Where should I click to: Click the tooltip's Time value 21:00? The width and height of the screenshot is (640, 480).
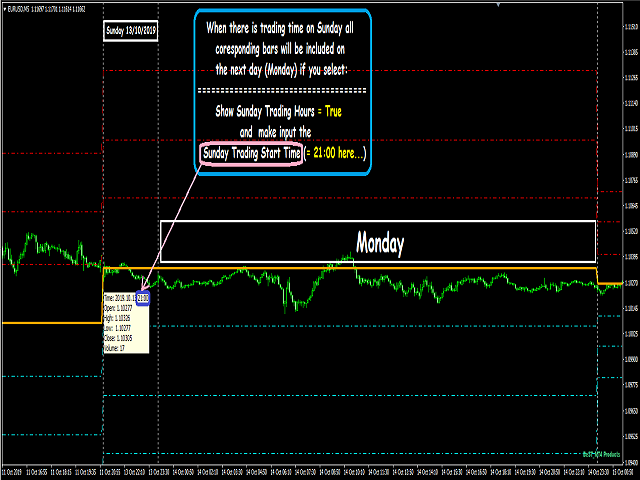pos(143,298)
